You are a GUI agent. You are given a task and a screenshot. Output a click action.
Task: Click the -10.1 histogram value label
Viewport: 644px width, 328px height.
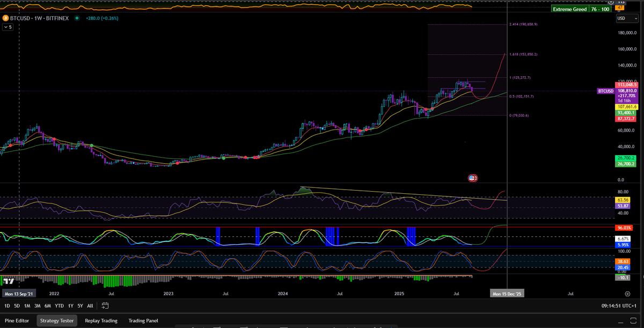(623, 278)
